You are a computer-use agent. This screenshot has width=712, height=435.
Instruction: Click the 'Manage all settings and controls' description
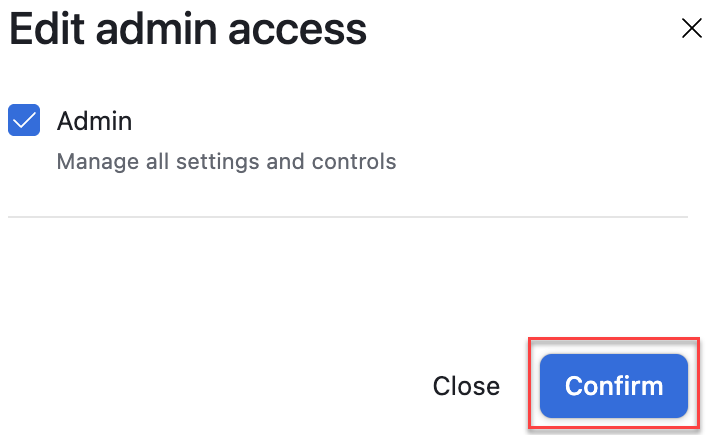point(226,161)
